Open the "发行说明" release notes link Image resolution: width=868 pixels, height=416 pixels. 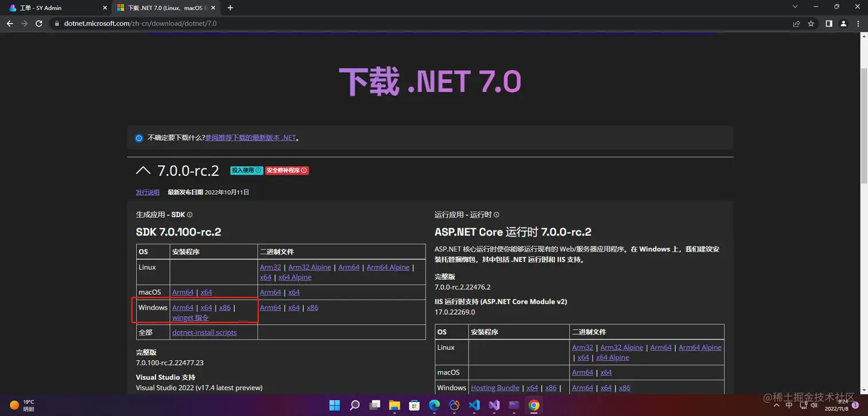pos(147,192)
